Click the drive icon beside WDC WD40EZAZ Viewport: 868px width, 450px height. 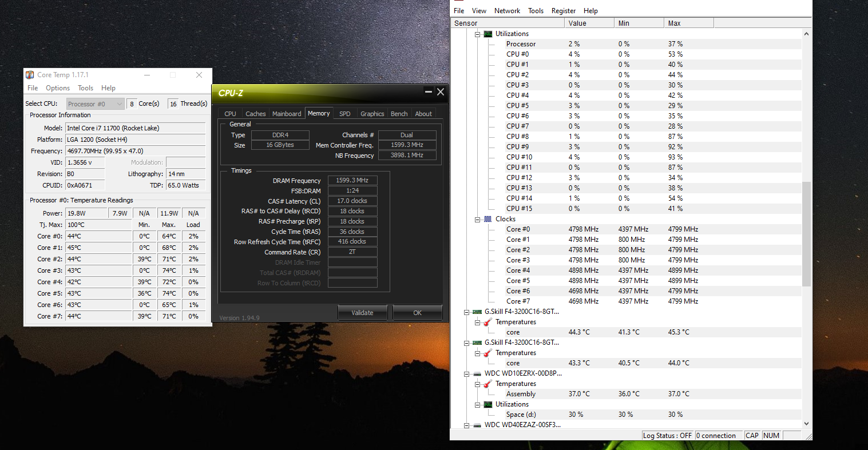477,425
